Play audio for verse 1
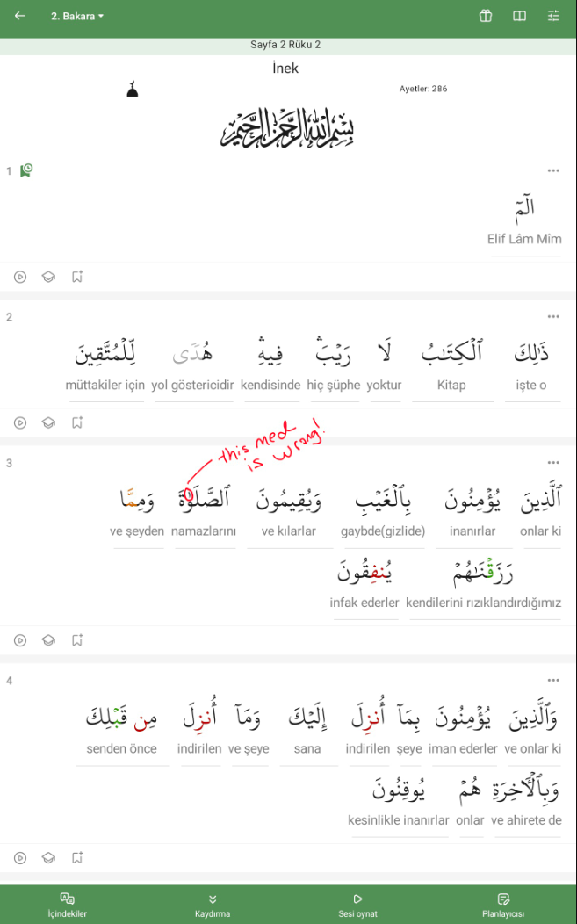The image size is (577, 924). click(20, 277)
